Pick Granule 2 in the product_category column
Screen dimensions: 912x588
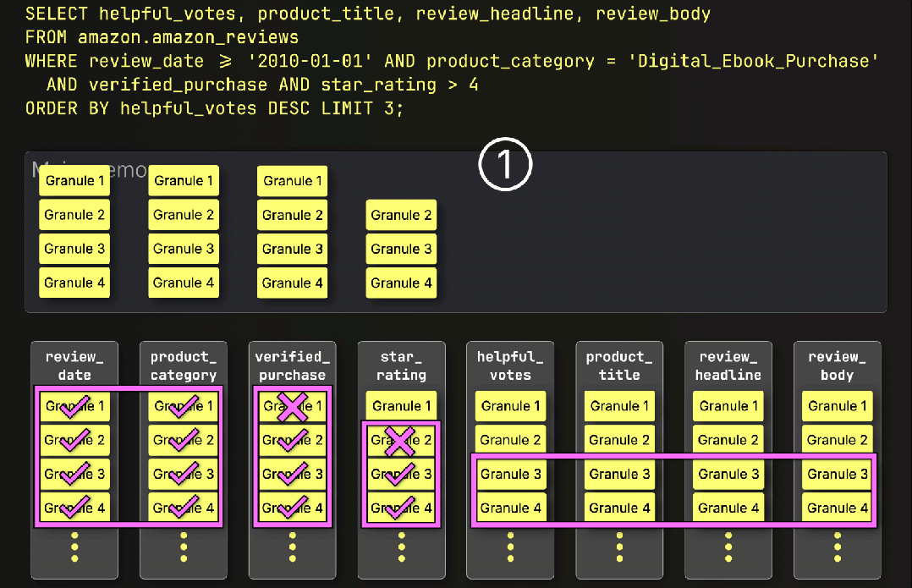tap(184, 440)
